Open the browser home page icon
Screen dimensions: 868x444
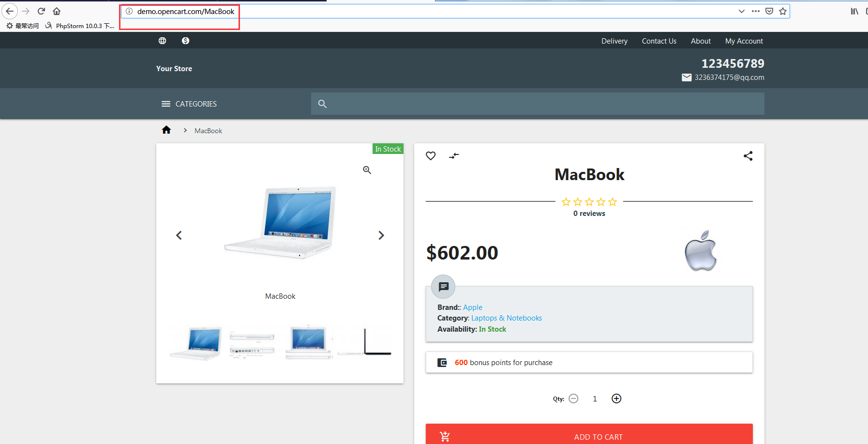pos(57,11)
